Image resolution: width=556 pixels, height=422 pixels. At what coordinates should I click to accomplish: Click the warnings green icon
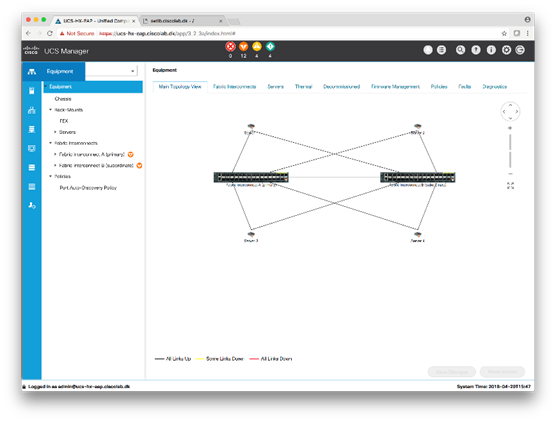click(270, 46)
